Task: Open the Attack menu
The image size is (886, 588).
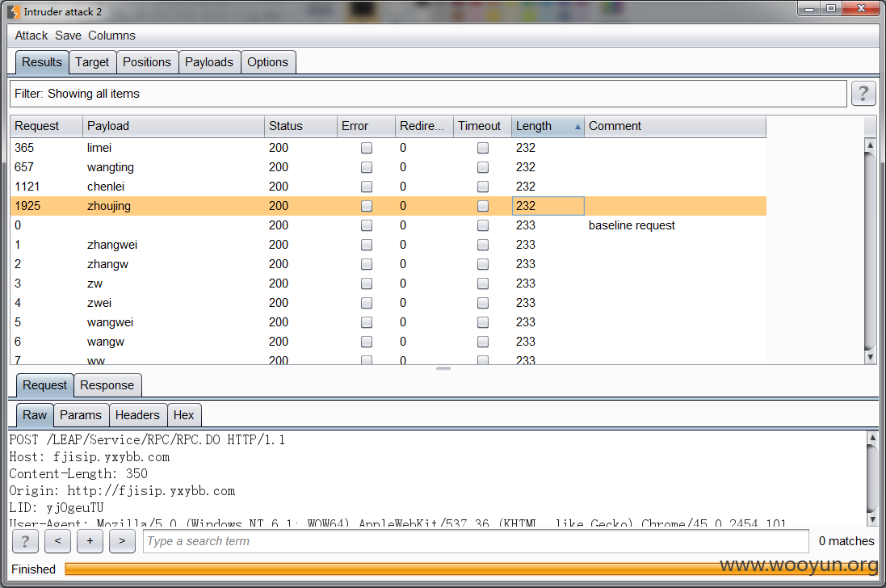Action: (31, 36)
